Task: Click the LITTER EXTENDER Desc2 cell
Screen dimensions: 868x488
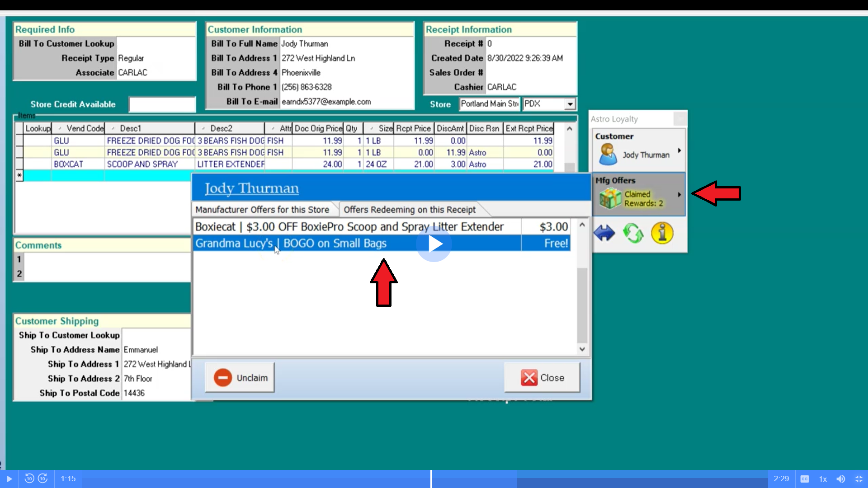Action: pos(230,164)
